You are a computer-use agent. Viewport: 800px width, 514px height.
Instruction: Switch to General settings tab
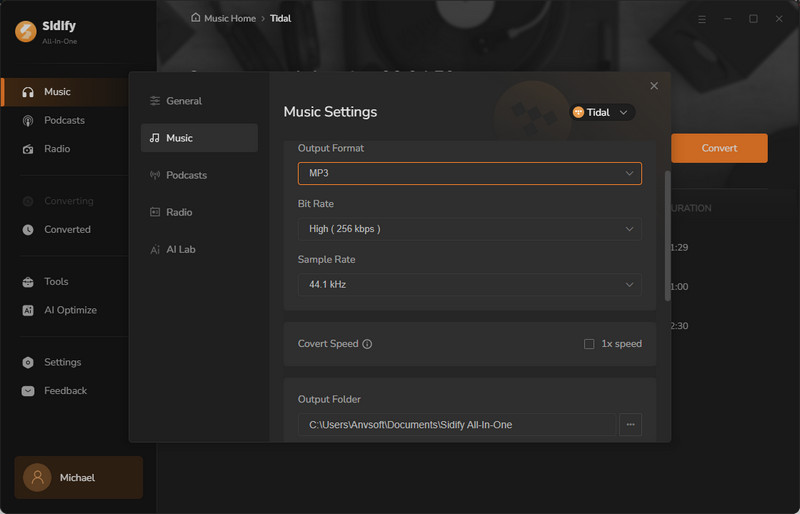199,101
